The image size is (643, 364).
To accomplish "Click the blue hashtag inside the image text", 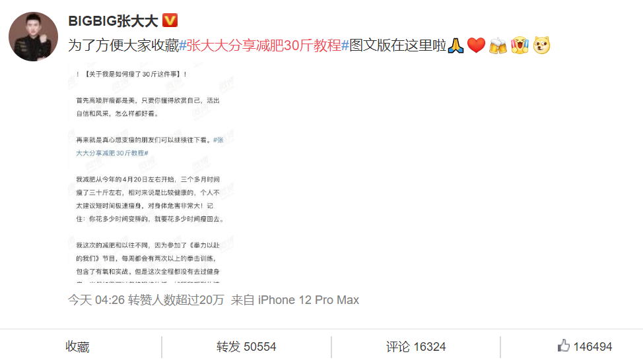I will [x=150, y=146].
